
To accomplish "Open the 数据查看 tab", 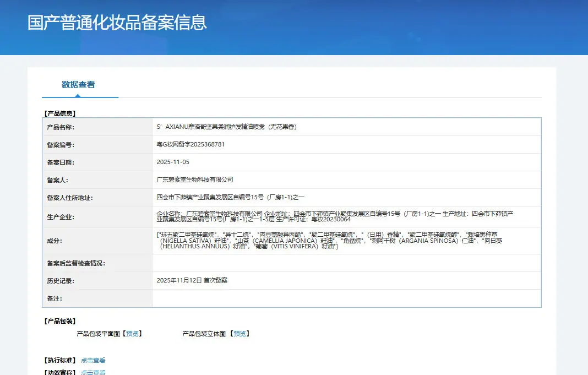I will point(78,85).
